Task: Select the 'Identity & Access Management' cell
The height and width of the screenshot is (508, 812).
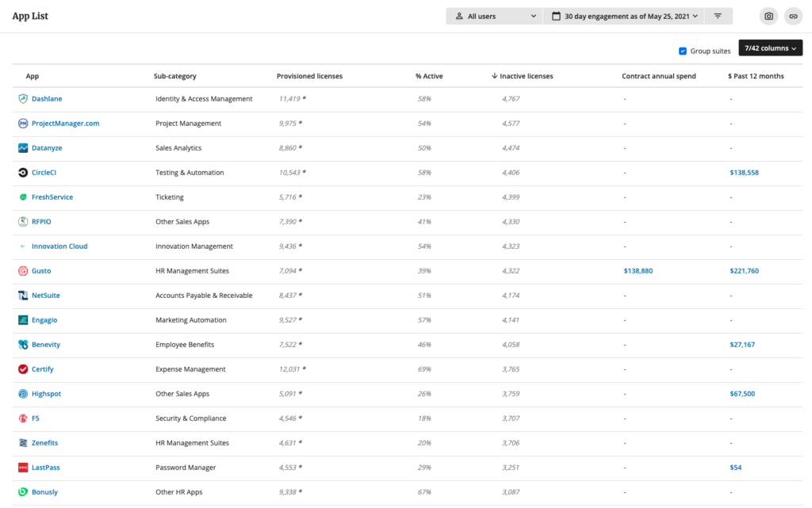Action: pyautogui.click(x=204, y=99)
